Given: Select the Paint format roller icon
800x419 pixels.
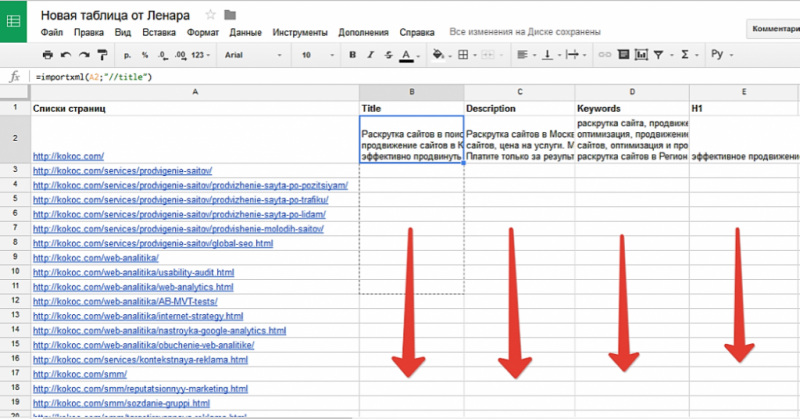Looking at the screenshot, I should (103, 55).
